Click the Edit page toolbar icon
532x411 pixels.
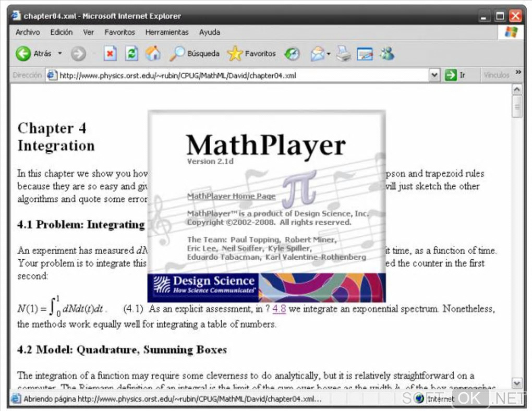tap(365, 54)
